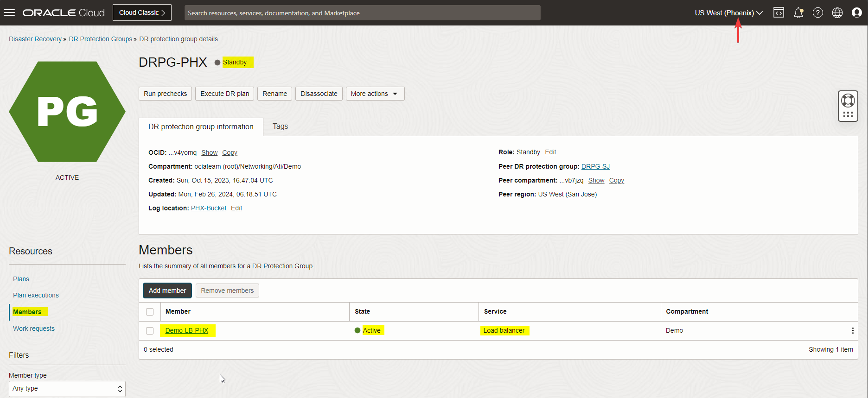Focus the search resources input field
Viewport: 868px width, 398px height.
coord(362,13)
